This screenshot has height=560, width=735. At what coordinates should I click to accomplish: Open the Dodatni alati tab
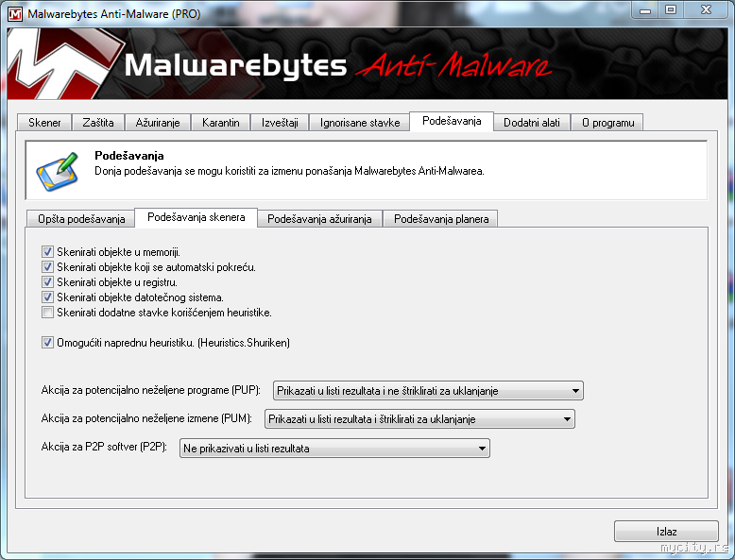point(532,123)
